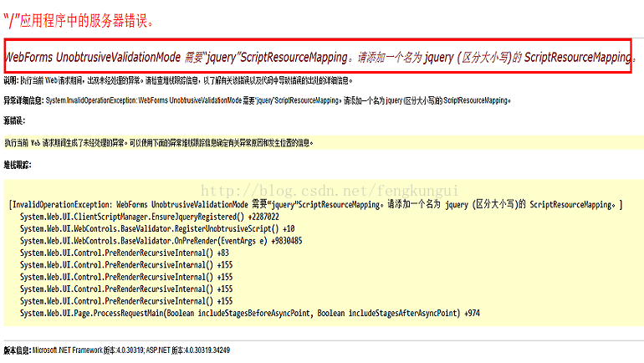Click the server error heading text
This screenshot has width=644, height=363.
tap(79, 20)
